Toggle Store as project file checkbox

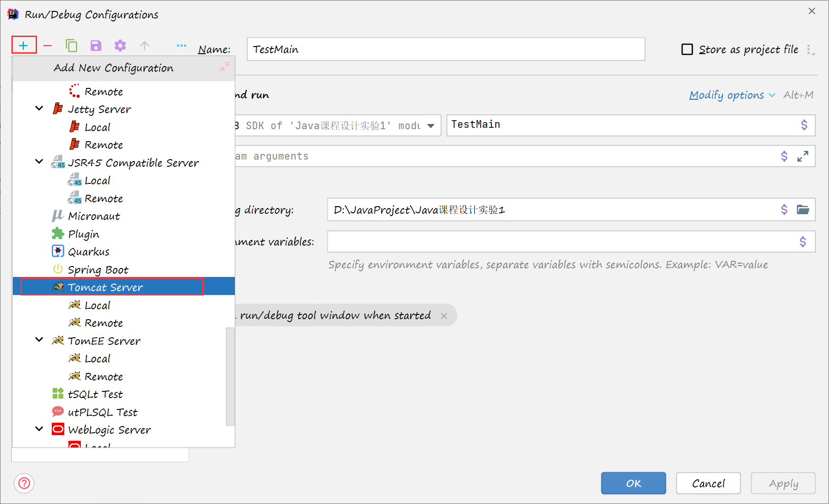687,49
